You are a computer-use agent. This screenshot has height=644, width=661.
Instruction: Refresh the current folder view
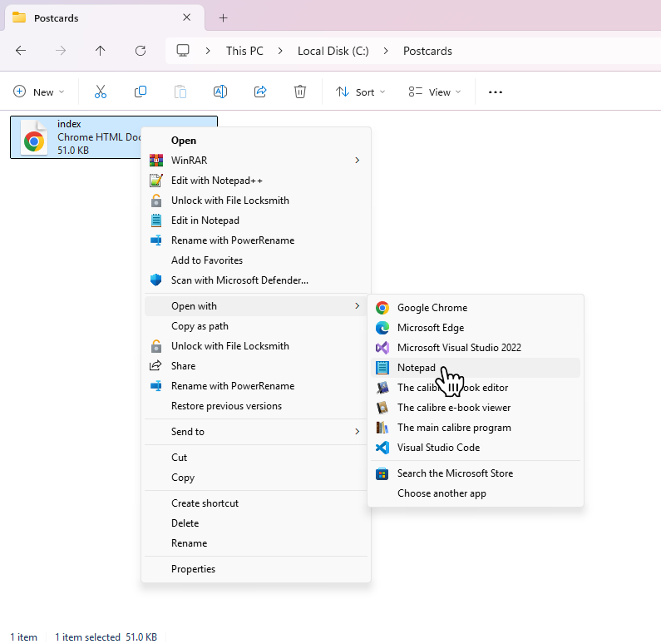141,51
